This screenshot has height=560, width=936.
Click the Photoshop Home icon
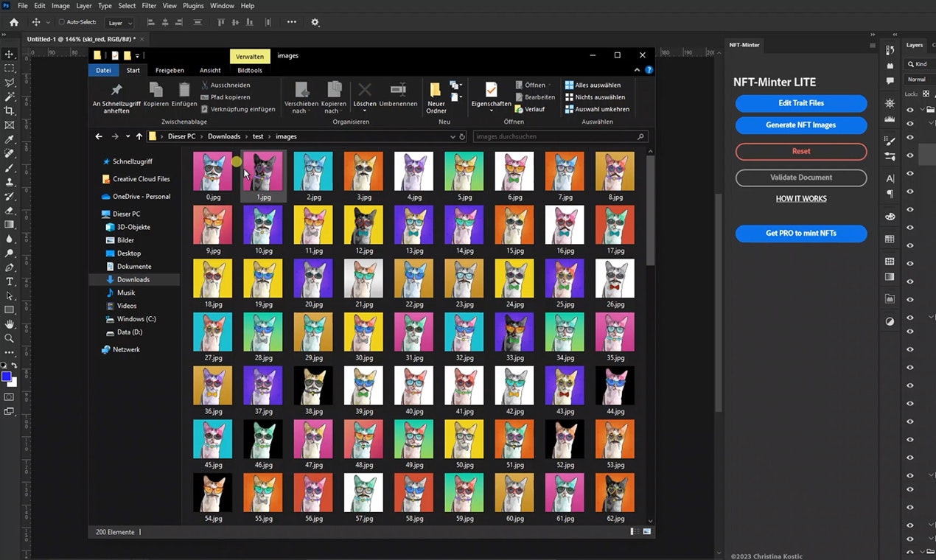tap(13, 22)
